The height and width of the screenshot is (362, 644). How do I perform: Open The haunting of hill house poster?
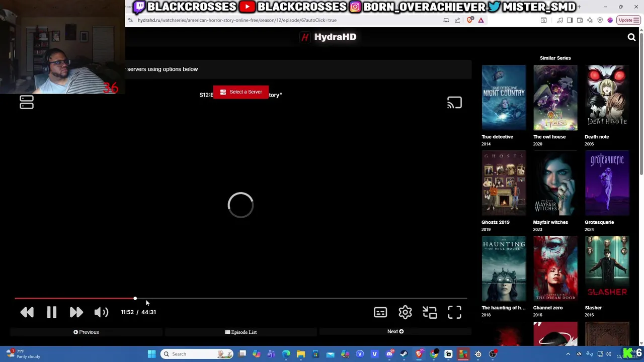click(504, 268)
